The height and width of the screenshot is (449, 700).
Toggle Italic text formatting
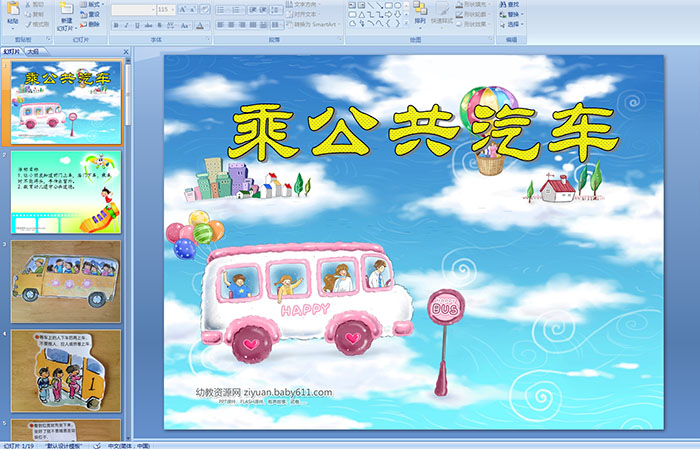127,25
